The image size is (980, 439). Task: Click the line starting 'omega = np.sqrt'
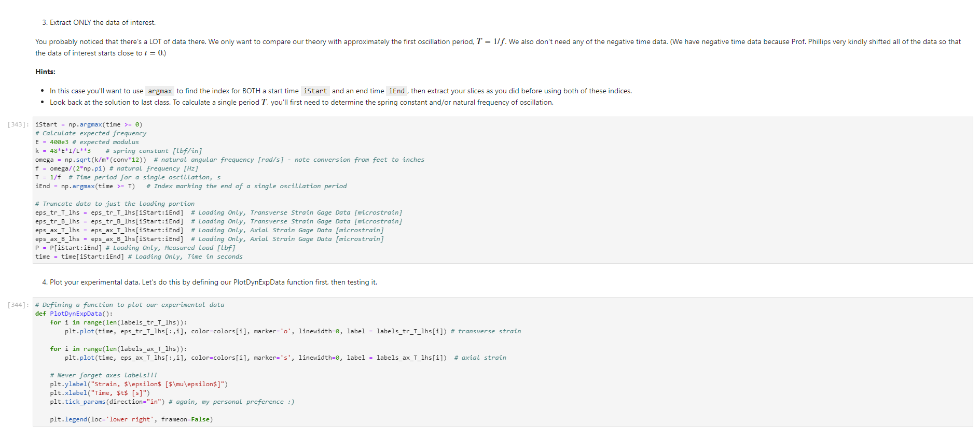[x=230, y=160]
